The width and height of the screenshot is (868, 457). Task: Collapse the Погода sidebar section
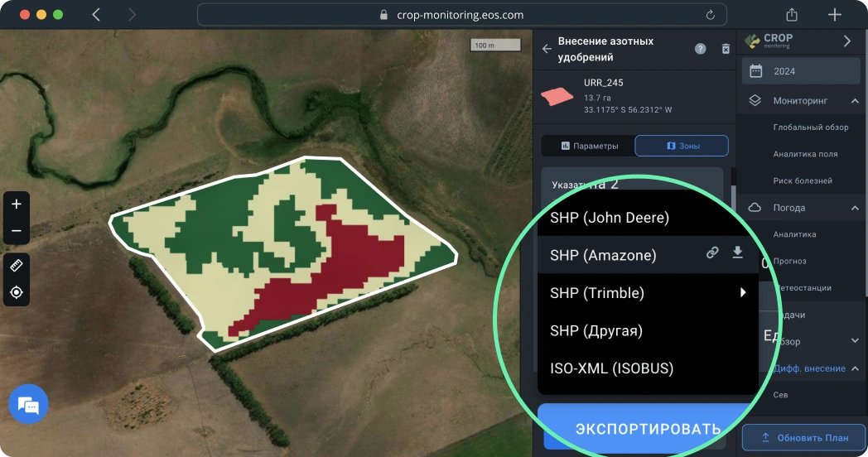coord(854,208)
